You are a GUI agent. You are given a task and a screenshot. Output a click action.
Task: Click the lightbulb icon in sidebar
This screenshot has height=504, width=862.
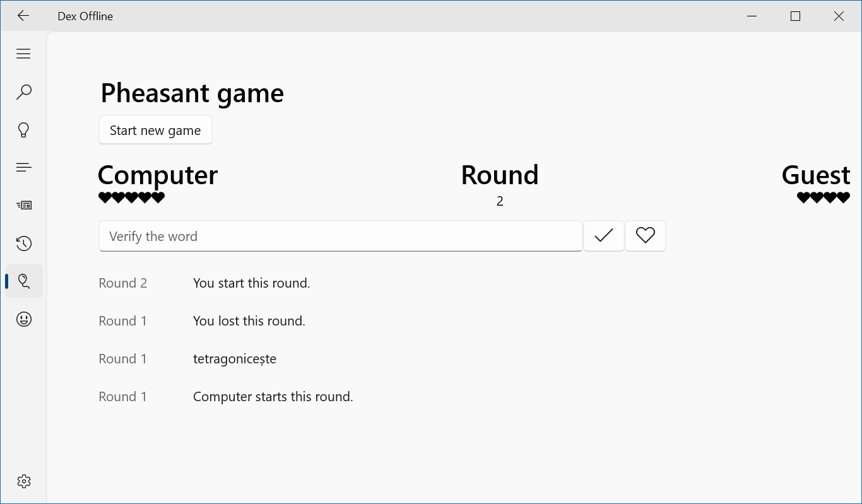click(23, 130)
